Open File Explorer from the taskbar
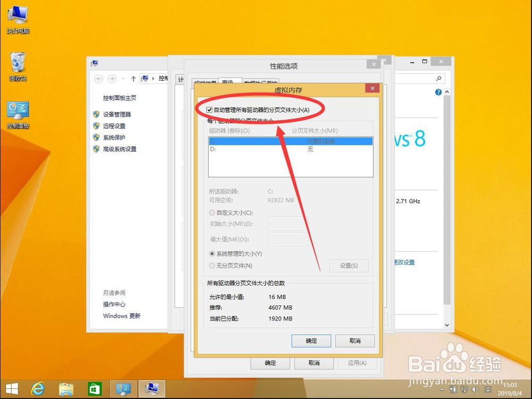Image resolution: width=532 pixels, height=399 pixels. (66, 389)
